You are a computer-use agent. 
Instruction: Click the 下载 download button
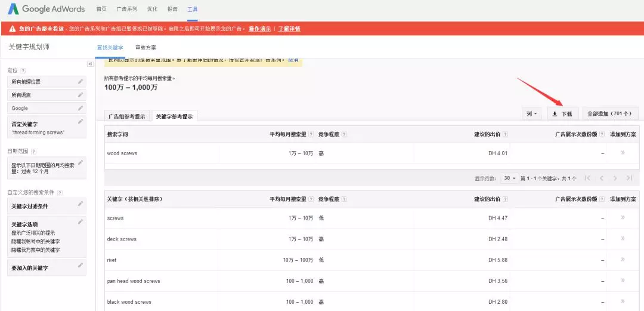pyautogui.click(x=563, y=113)
